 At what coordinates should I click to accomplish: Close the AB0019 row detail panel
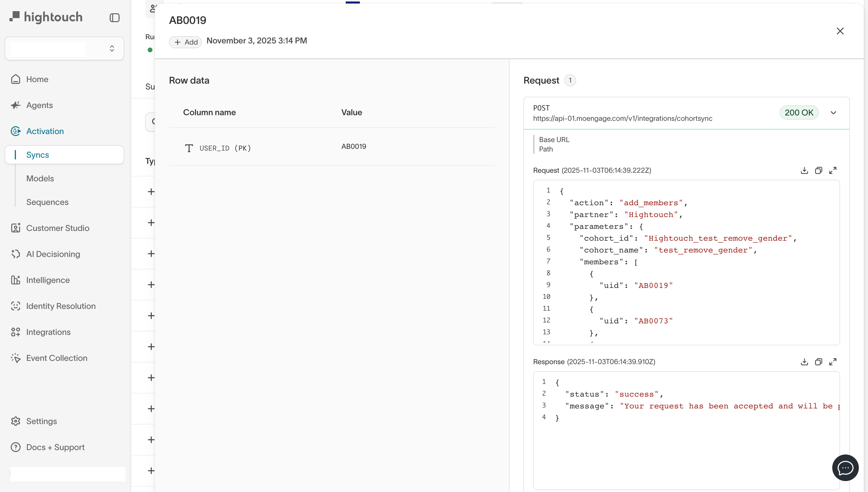coord(840,31)
